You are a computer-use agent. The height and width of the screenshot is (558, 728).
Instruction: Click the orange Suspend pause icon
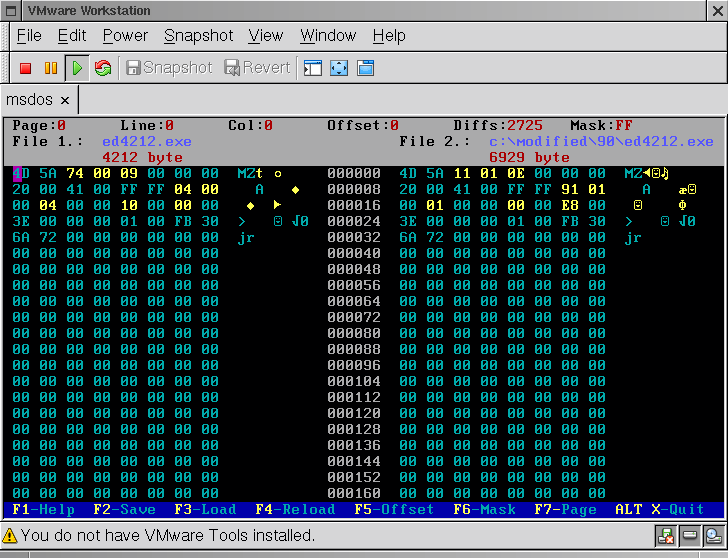coord(51,68)
